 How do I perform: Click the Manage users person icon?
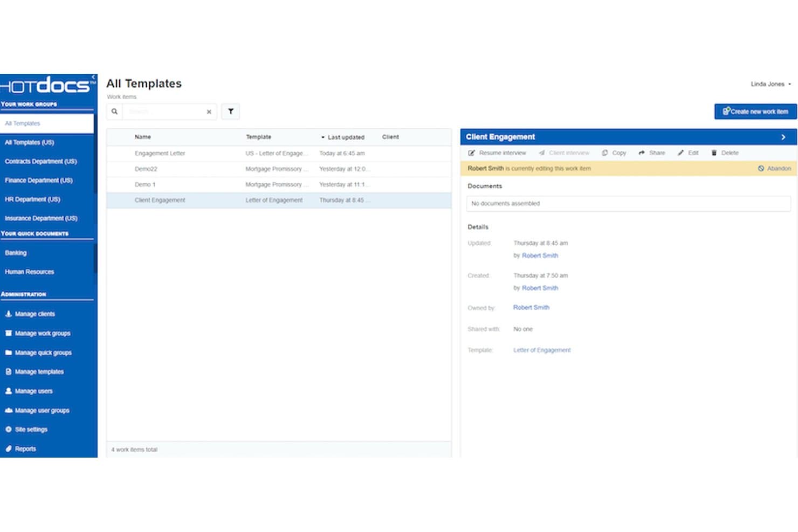[9, 391]
